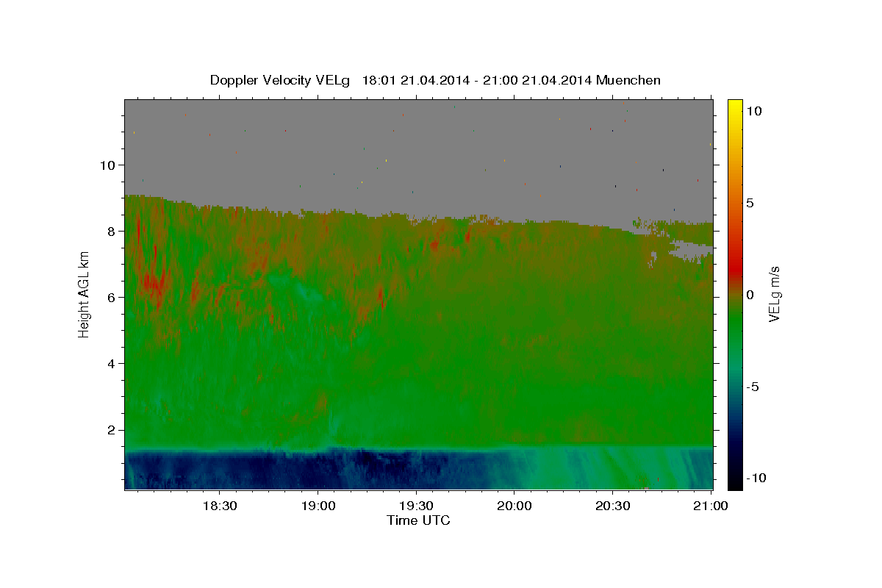The width and height of the screenshot is (882, 588).
Task: Click the height tick label 10
Action: click(110, 165)
